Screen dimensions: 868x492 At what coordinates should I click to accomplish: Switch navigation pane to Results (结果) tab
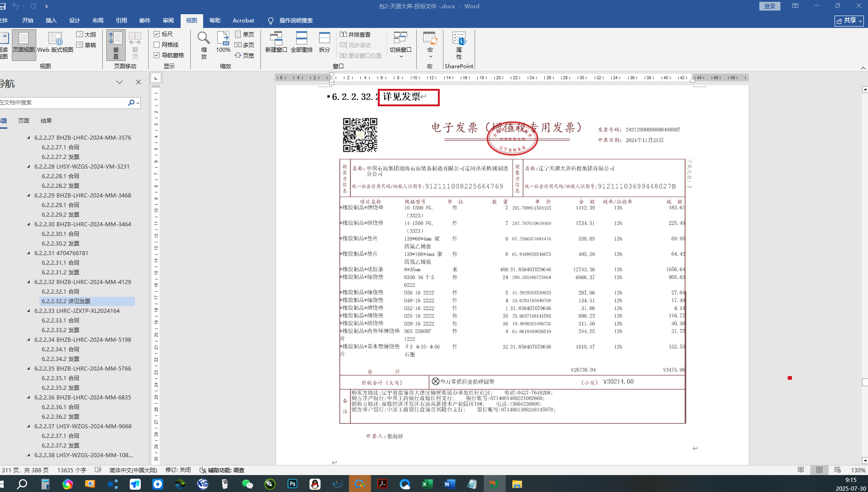point(46,121)
